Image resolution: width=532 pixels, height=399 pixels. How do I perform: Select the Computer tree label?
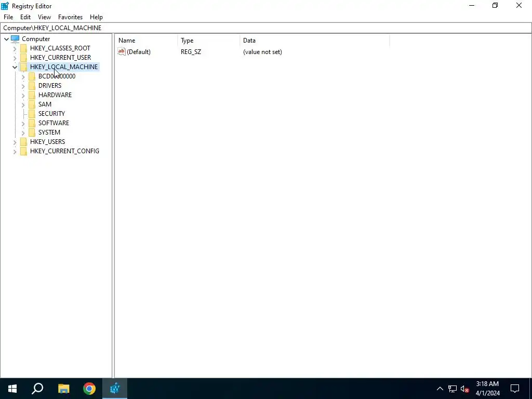(x=36, y=38)
